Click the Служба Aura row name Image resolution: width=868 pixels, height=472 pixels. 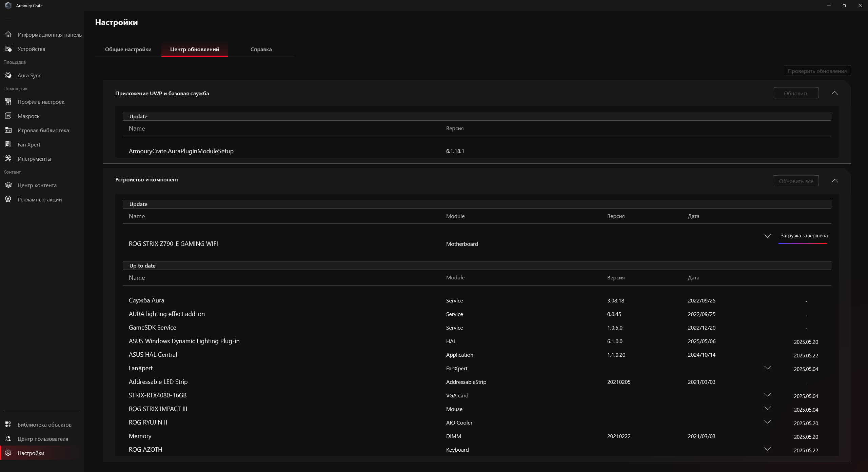click(x=146, y=300)
